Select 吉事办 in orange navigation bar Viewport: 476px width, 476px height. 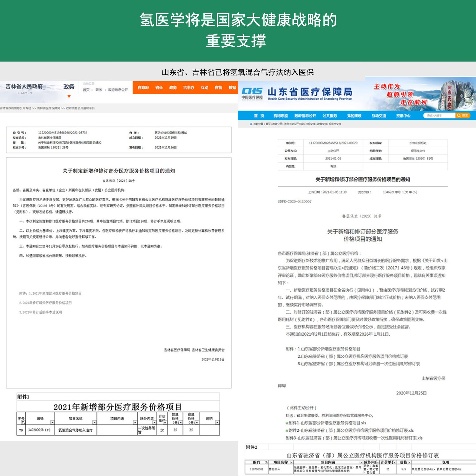pos(188,88)
